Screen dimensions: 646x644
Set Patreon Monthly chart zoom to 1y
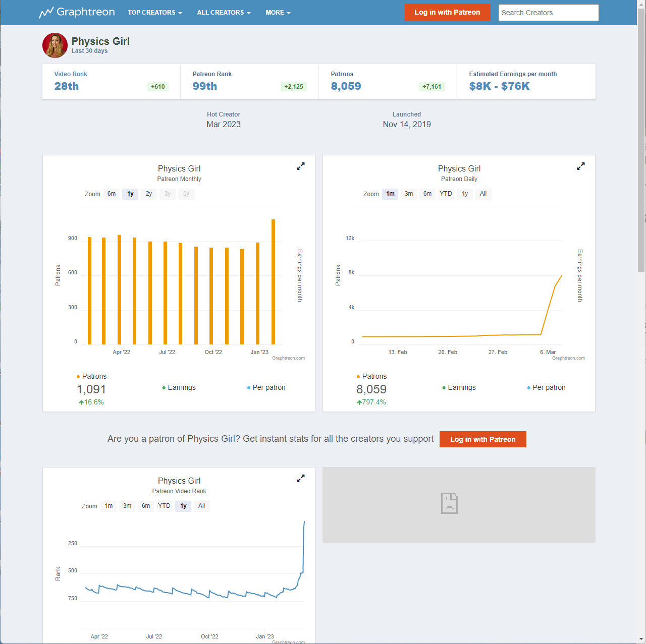(130, 194)
